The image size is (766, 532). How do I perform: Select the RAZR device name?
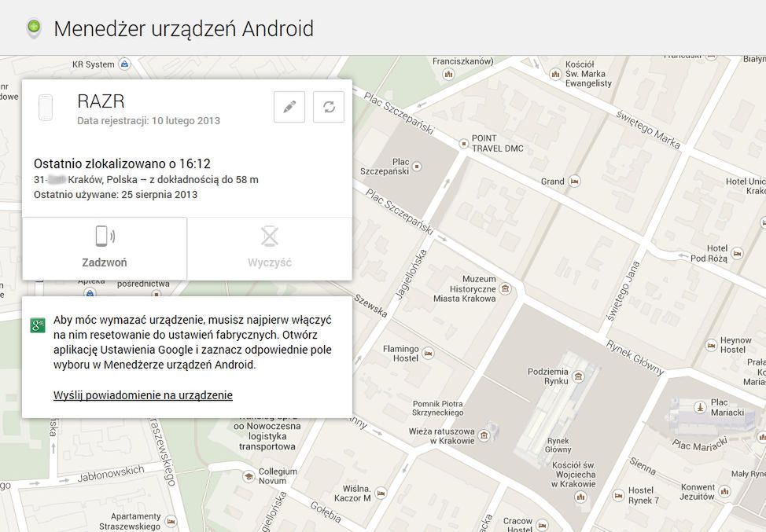(x=101, y=101)
